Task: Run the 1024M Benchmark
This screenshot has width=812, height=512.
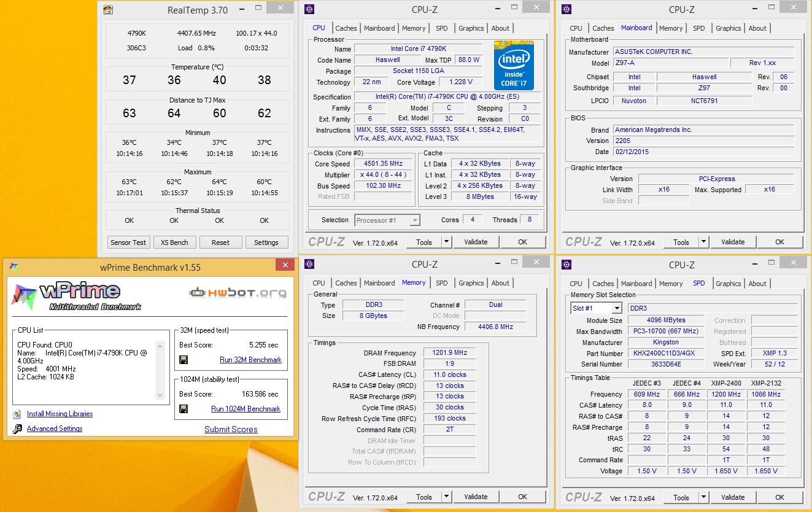Action: tap(246, 409)
